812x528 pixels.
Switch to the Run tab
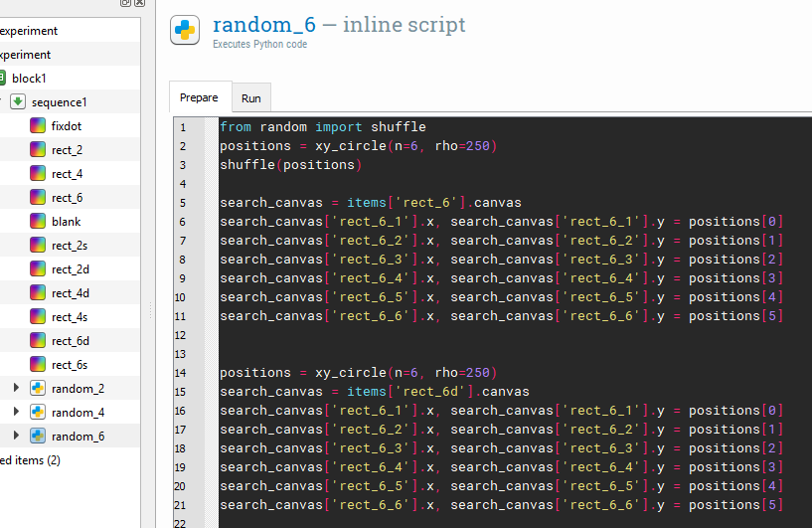pos(251,97)
